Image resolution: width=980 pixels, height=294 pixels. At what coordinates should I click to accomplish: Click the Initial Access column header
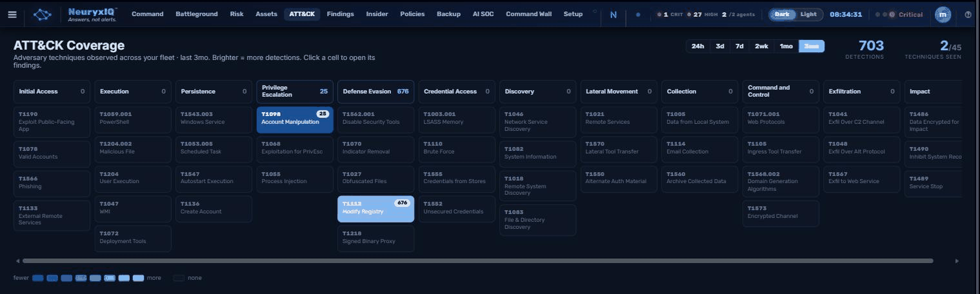tap(52, 92)
